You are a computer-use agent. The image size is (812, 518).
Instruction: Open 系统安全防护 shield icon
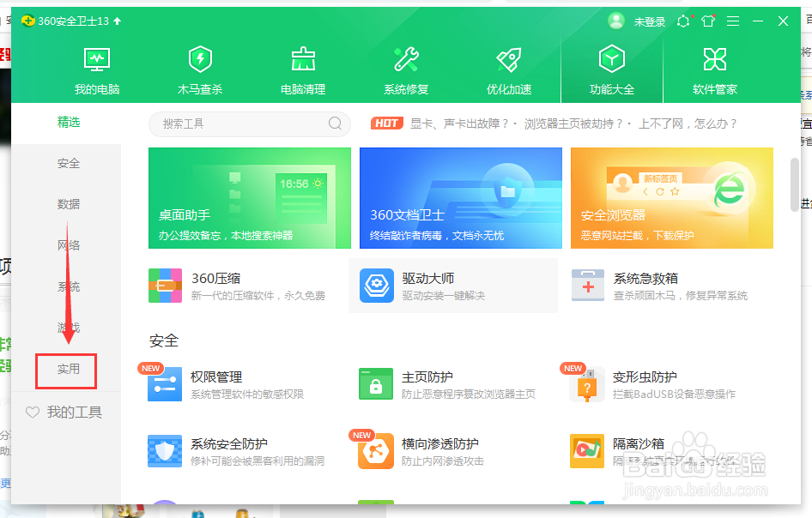coord(165,451)
